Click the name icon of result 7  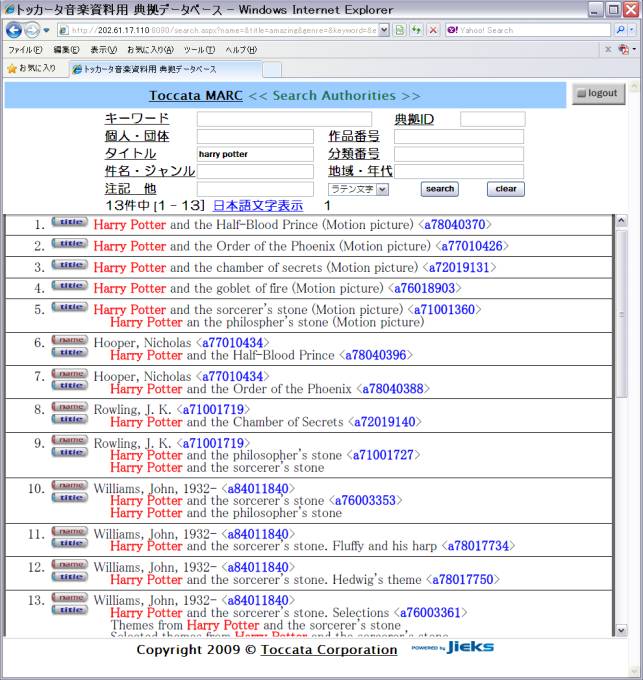coord(69,373)
